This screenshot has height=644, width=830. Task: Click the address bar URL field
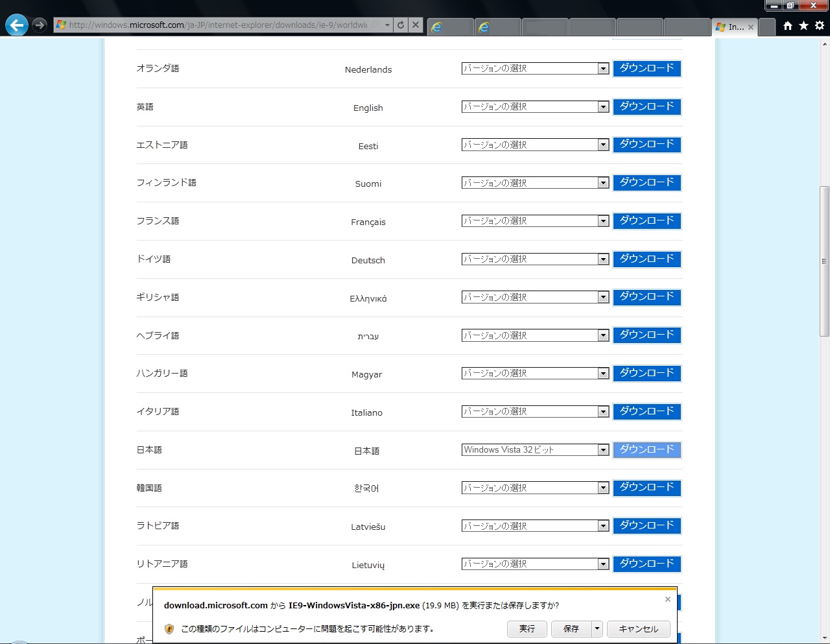coord(218,25)
